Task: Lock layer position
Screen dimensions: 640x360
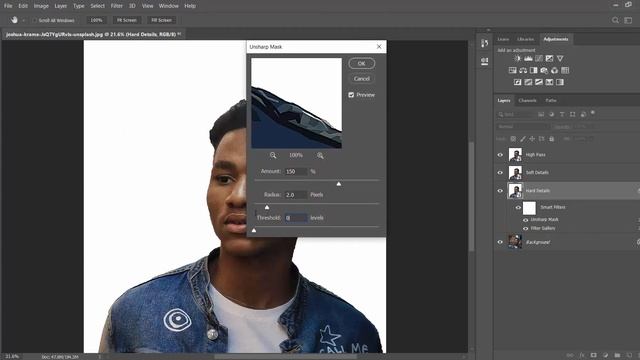Action: [x=532, y=139]
